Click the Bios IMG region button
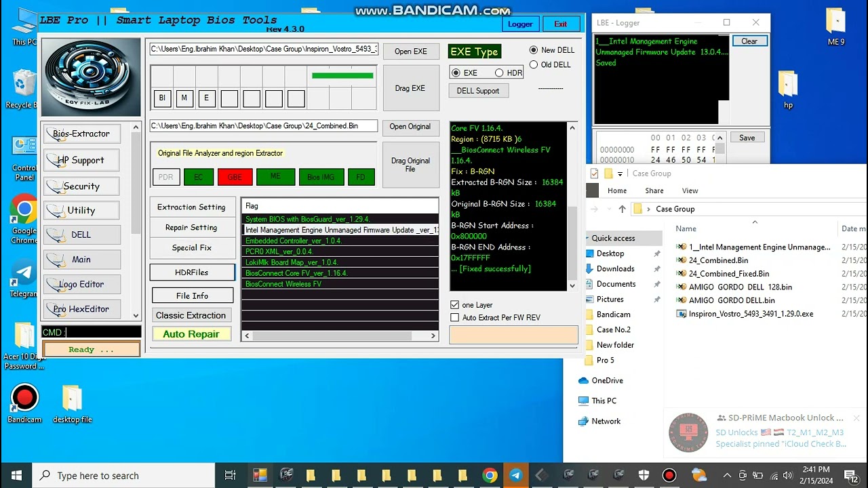 (x=321, y=177)
